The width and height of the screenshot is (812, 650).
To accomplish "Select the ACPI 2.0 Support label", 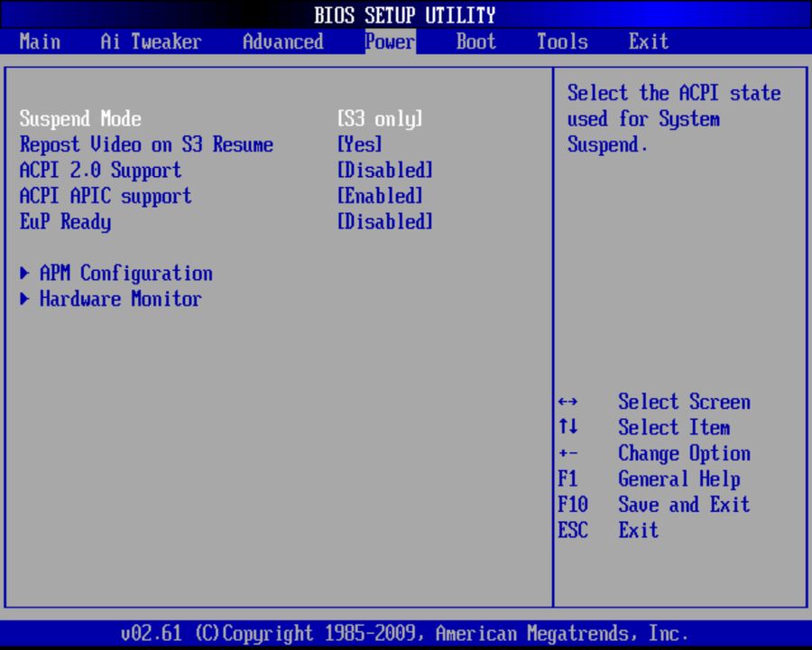I will [100, 171].
